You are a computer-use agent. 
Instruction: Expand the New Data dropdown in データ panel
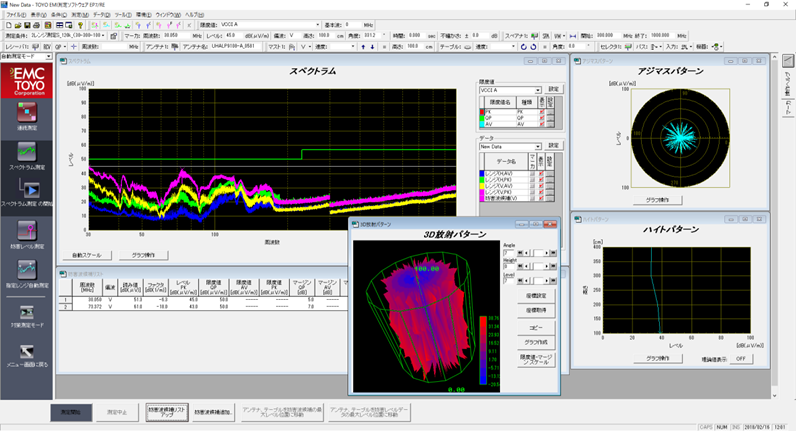pyautogui.click(x=539, y=146)
